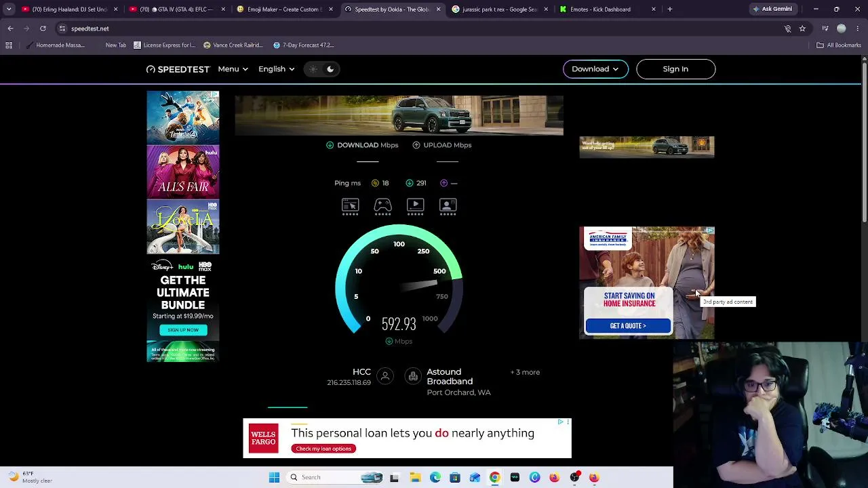Click the teal download latency icon
The width and height of the screenshot is (868, 488).
pos(409,183)
